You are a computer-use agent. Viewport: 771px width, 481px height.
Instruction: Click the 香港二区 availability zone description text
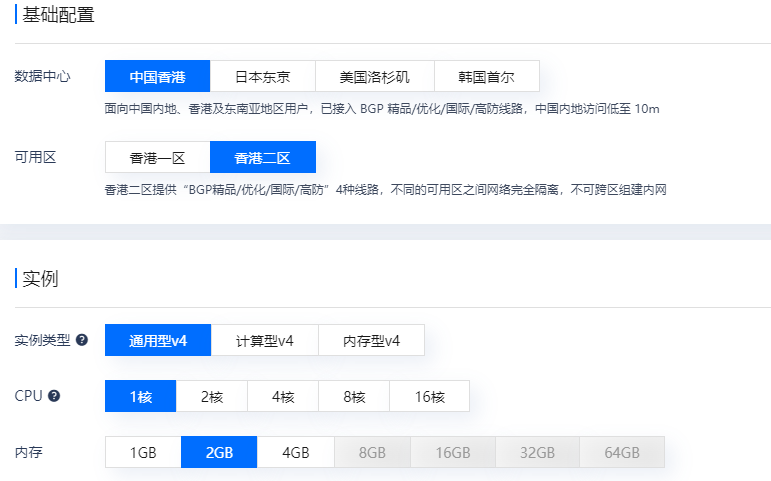386,190
